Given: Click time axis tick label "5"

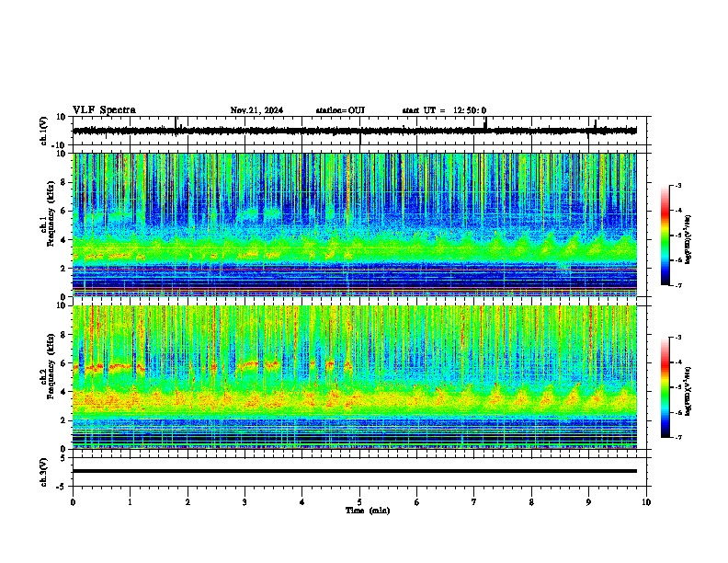Looking at the screenshot, I should click(359, 502).
